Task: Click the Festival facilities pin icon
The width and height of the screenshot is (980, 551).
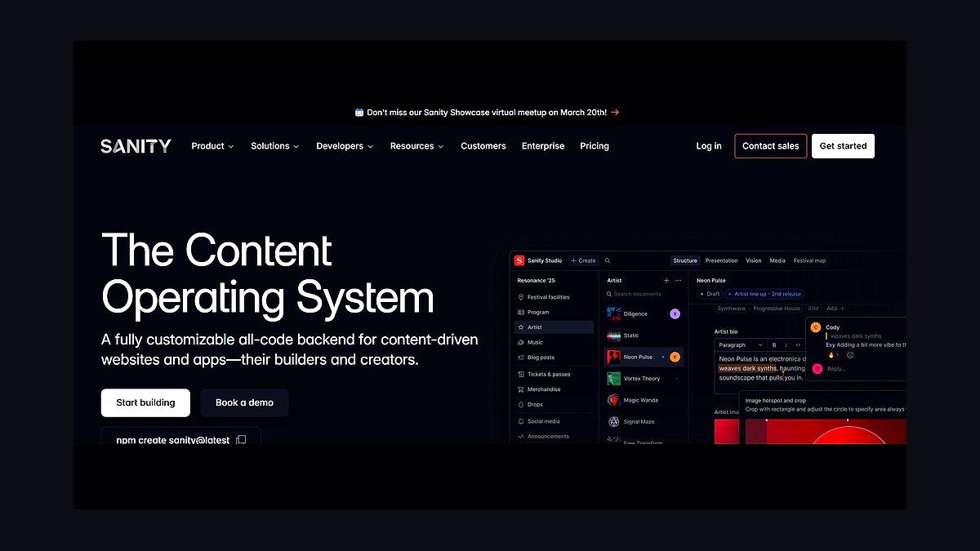Action: pyautogui.click(x=521, y=297)
